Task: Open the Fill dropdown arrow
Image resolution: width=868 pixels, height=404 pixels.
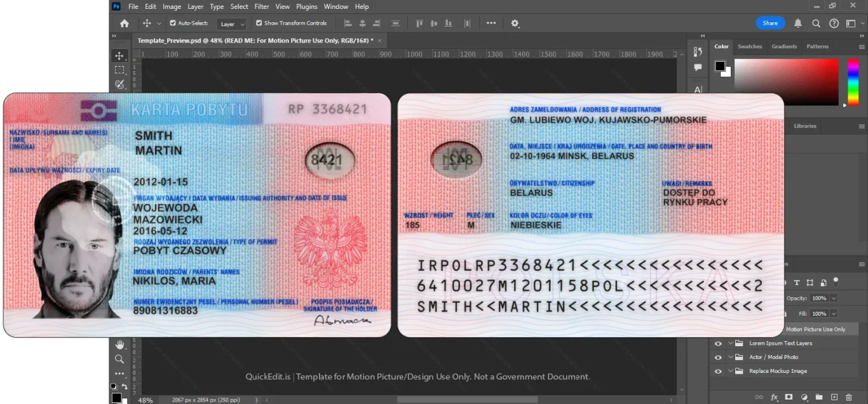Action: 834,314
